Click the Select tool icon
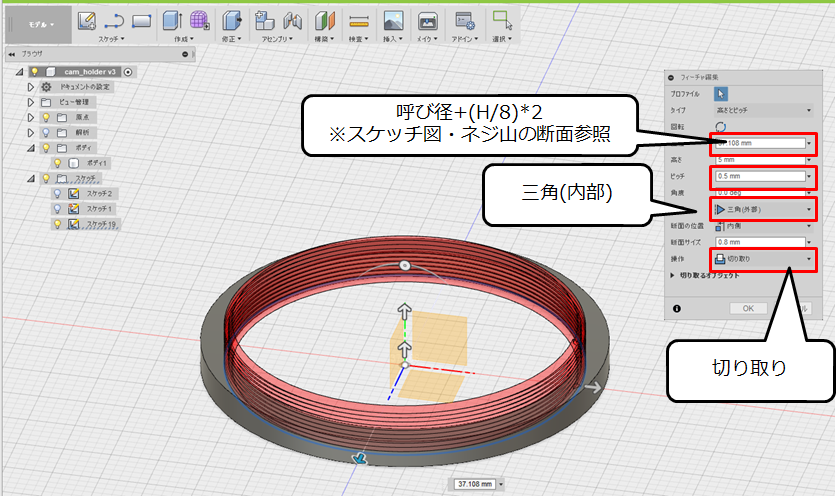Screen dimensions: 836x496 (502, 20)
